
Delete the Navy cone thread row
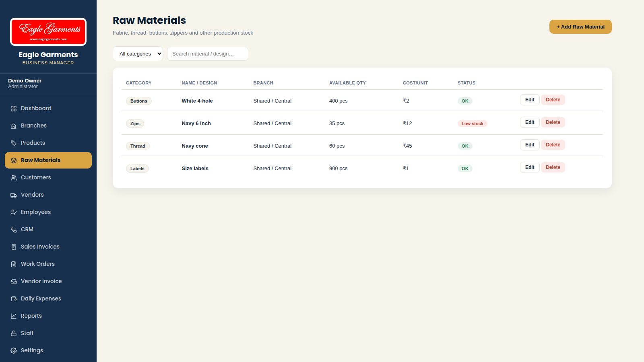[x=553, y=145]
